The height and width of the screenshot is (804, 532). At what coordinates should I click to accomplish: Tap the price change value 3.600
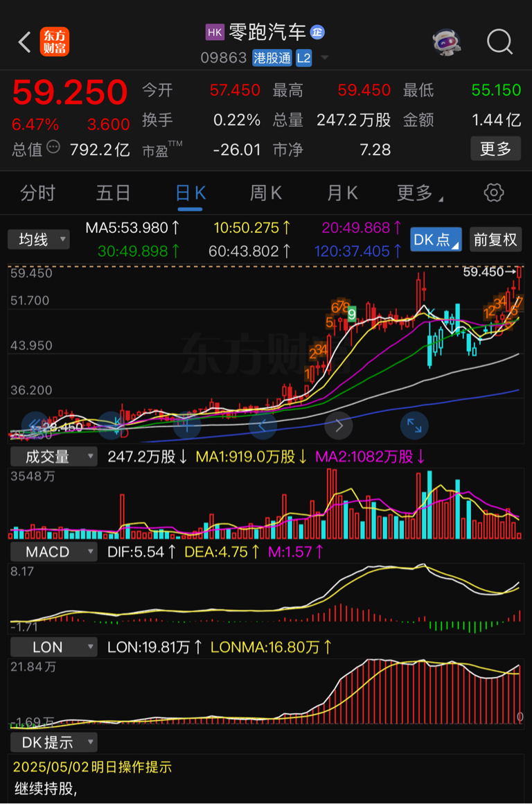pos(108,124)
